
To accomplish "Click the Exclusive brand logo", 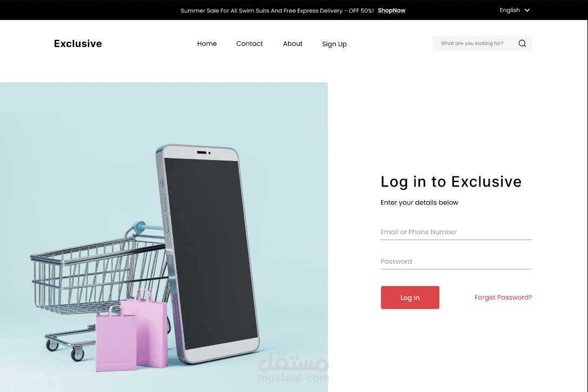I will tap(78, 43).
